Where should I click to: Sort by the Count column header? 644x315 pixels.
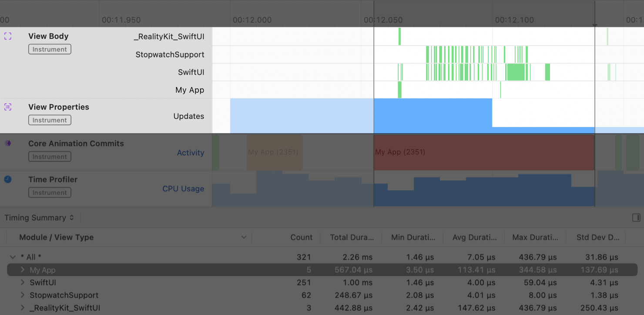point(301,237)
